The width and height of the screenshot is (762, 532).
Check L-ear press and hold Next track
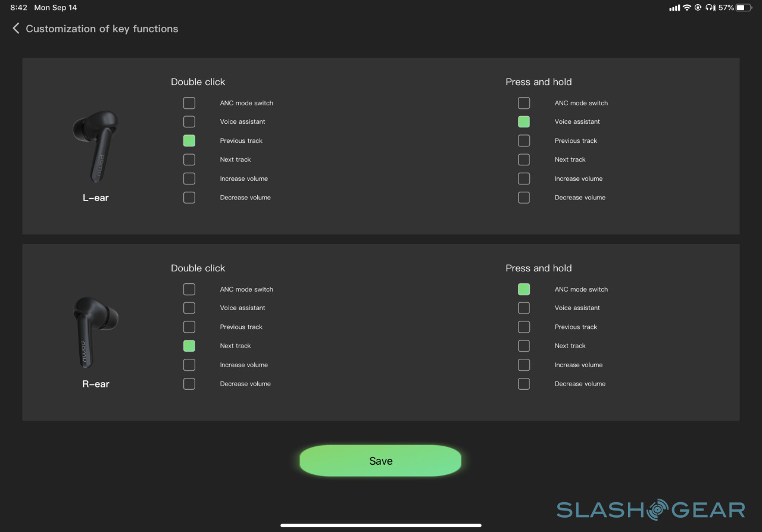point(524,159)
